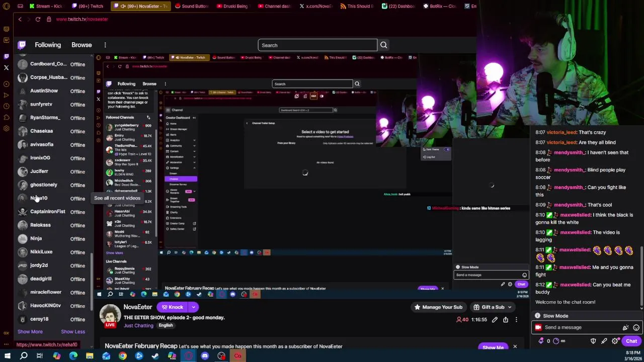
Task: Dismiss the February Recap banner
Action: click(x=515, y=347)
